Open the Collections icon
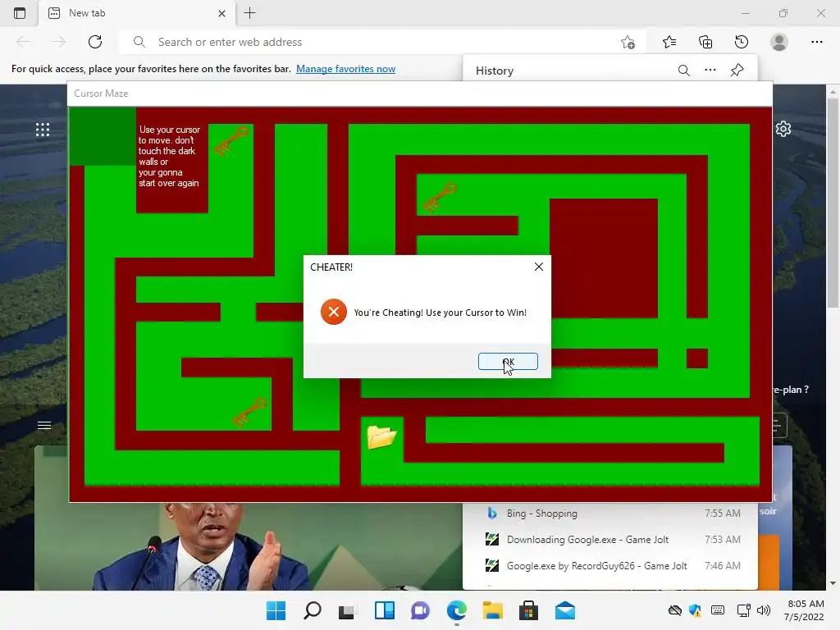The width and height of the screenshot is (840, 630). (x=705, y=42)
